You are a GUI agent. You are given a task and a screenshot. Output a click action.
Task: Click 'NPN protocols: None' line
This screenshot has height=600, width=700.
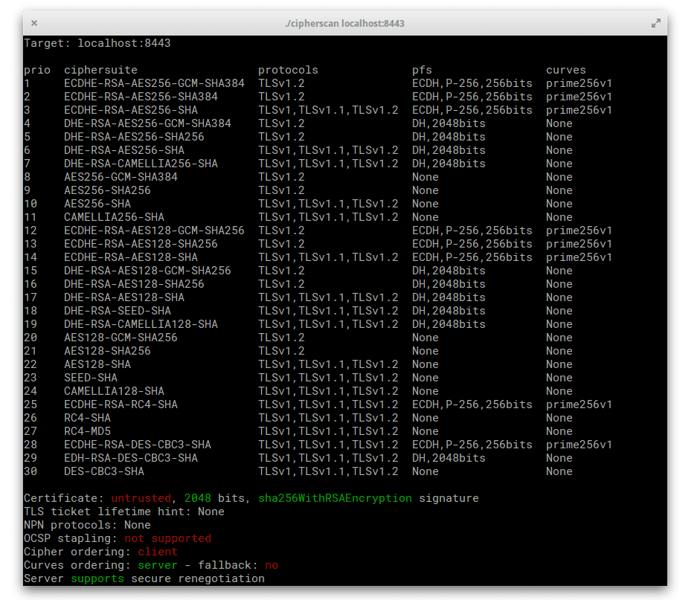point(88,525)
